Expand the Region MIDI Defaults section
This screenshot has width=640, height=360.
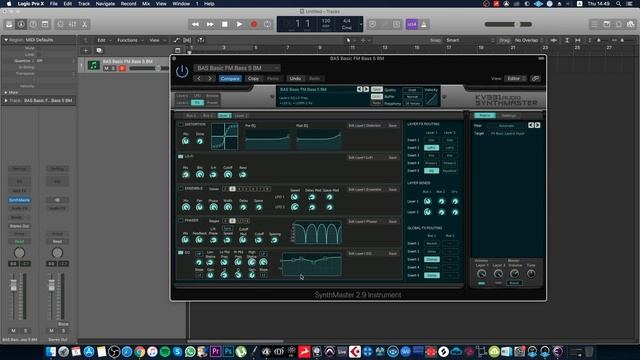pos(6,40)
